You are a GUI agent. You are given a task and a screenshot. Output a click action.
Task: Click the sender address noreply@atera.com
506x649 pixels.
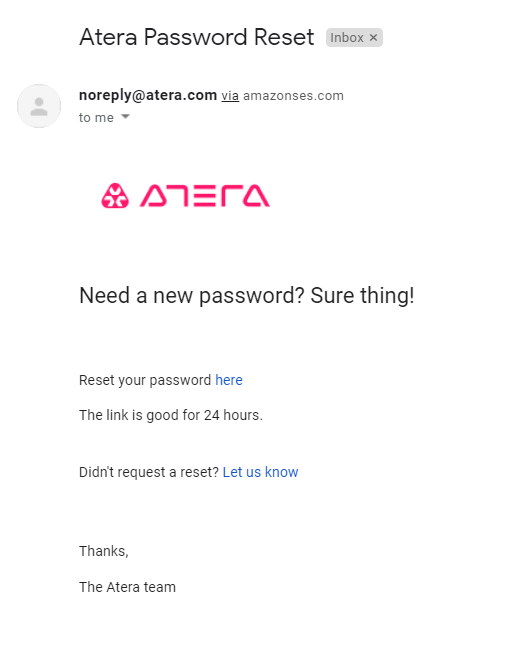tap(148, 95)
